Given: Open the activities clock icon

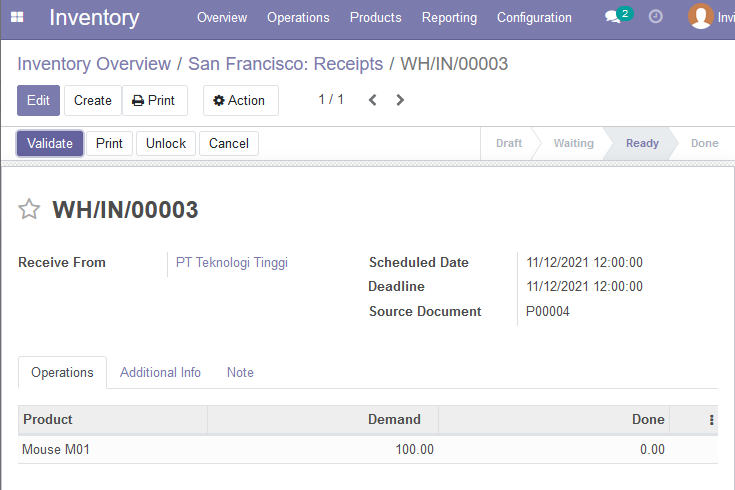Looking at the screenshot, I should pyautogui.click(x=655, y=17).
